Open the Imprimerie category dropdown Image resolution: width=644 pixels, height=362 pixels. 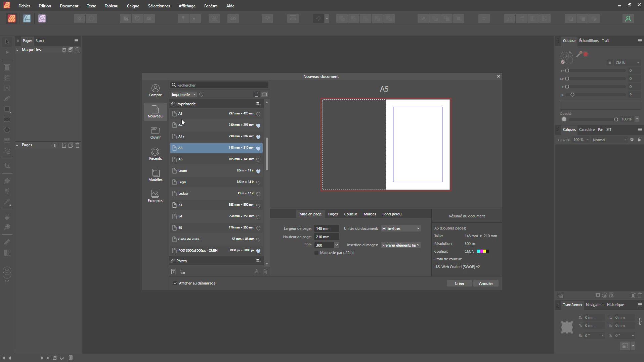pyautogui.click(x=183, y=95)
